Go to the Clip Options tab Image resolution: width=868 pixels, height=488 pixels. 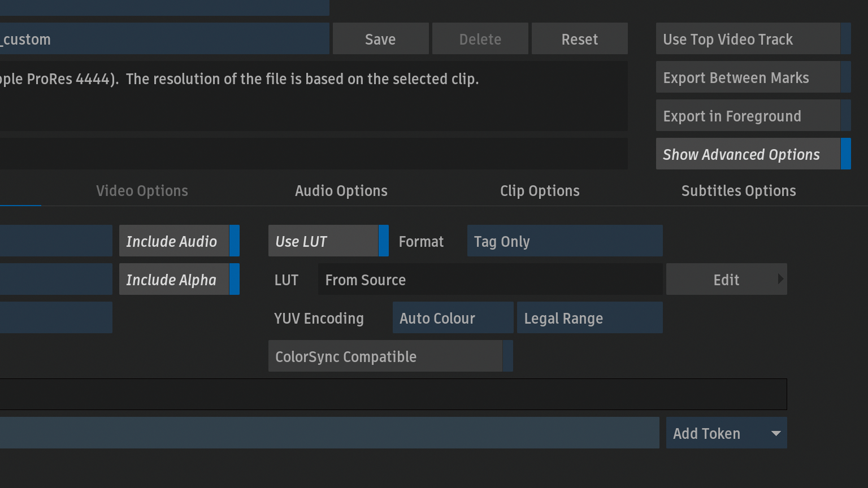point(540,191)
